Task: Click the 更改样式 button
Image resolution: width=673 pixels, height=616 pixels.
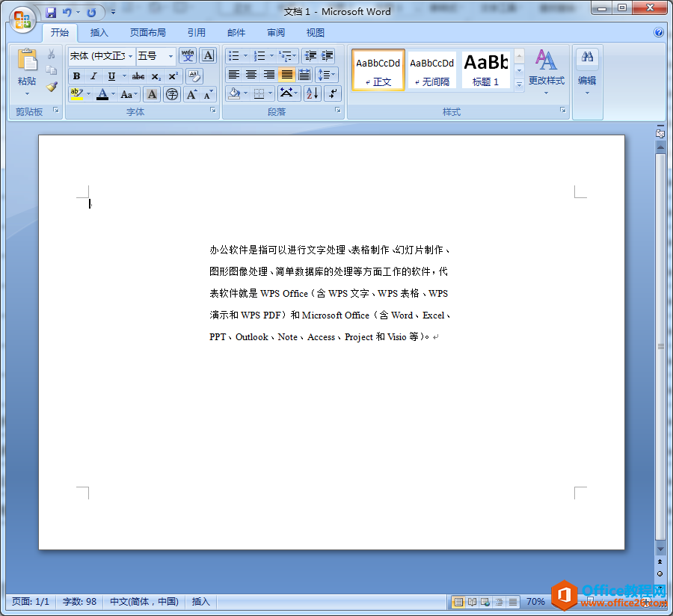Action: [x=547, y=72]
